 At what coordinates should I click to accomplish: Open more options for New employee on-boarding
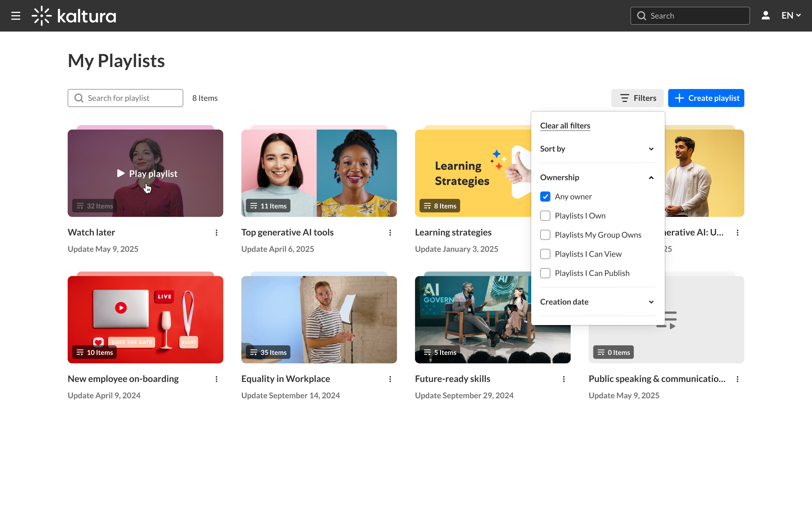coord(217,379)
